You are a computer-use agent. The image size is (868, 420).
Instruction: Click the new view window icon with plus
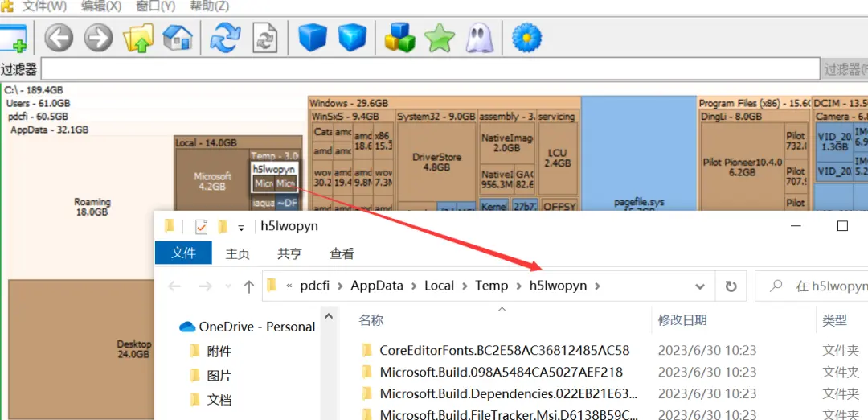click(14, 38)
